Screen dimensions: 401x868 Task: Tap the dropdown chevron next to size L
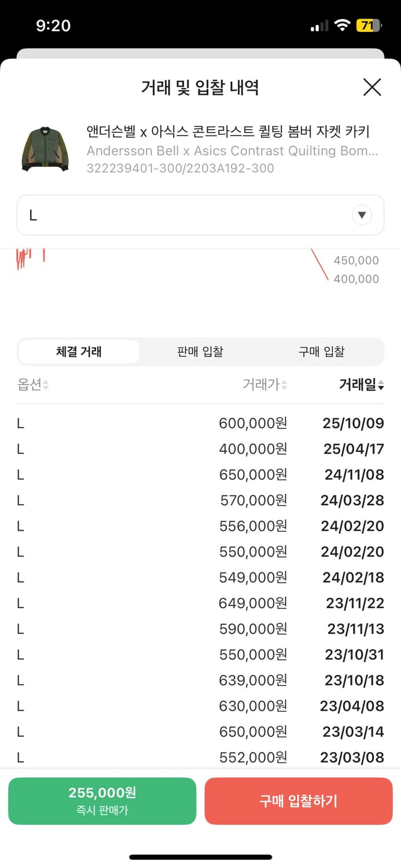pyautogui.click(x=362, y=215)
